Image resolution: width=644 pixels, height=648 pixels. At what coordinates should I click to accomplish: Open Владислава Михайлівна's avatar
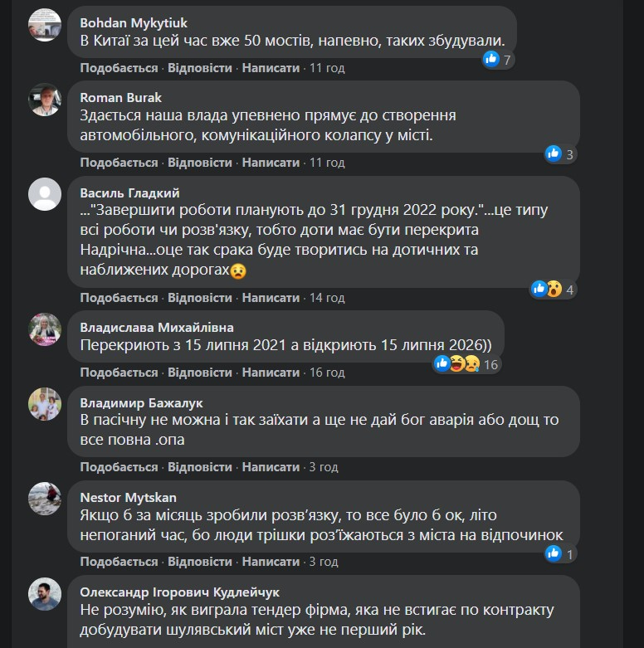pos(45,329)
